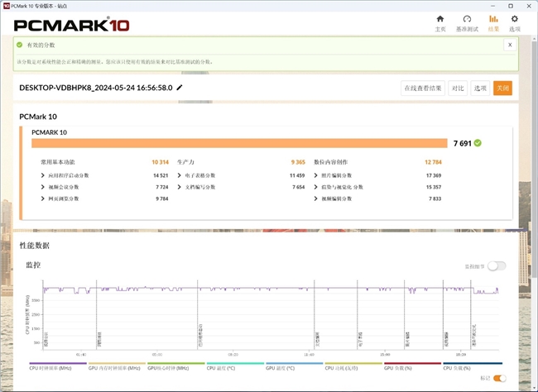Image resolution: width=538 pixels, height=392 pixels.
Task: Click the Options (选项) button beside Compare
Action: pyautogui.click(x=480, y=88)
